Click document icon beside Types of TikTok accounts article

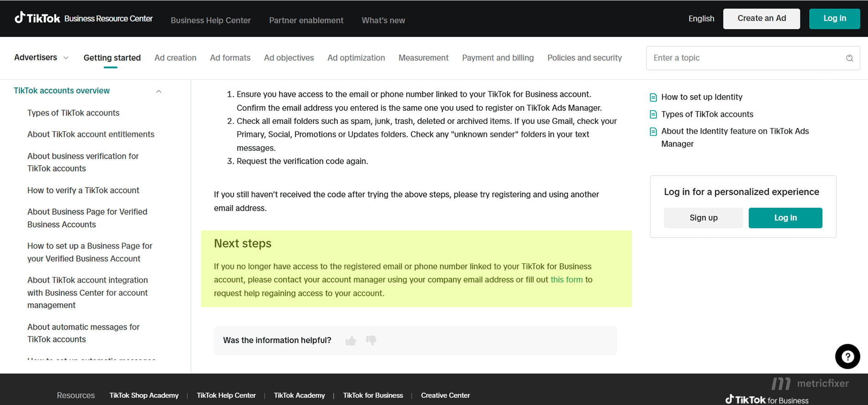pos(653,114)
